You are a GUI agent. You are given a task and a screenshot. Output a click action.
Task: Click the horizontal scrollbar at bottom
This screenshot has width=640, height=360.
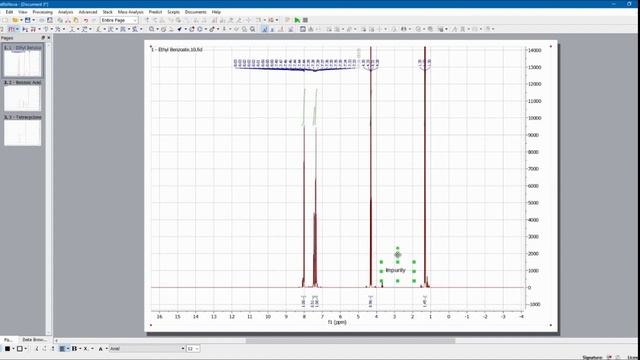(350, 340)
